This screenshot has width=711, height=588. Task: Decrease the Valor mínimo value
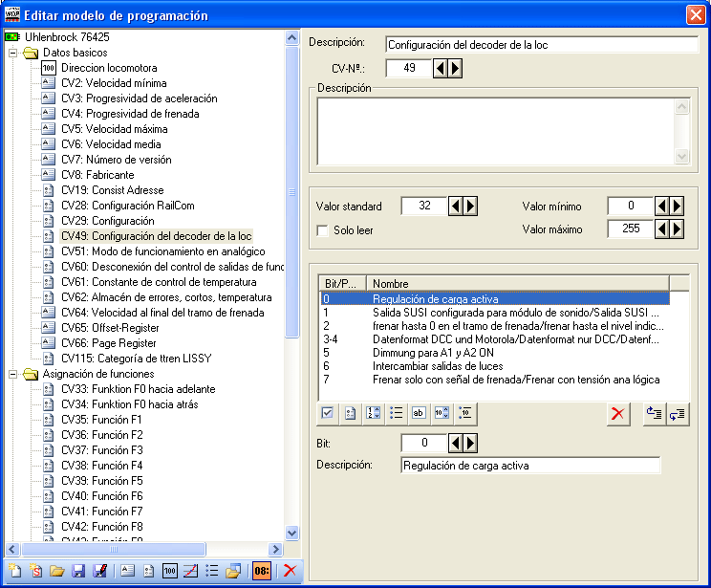[x=661, y=207]
